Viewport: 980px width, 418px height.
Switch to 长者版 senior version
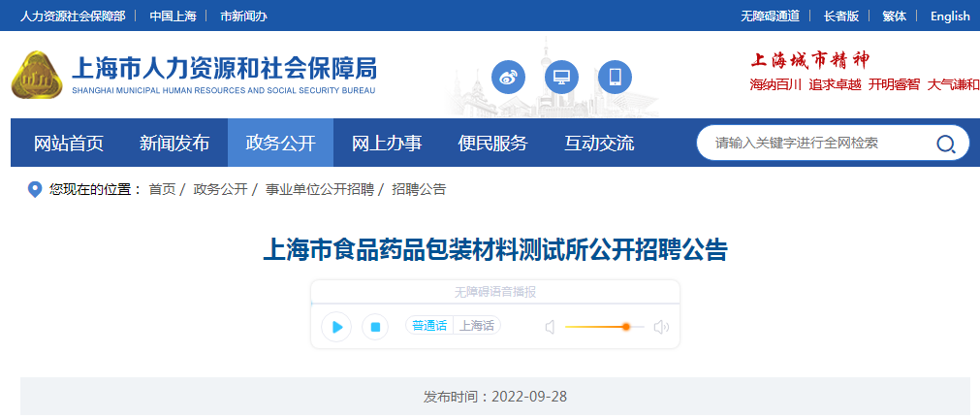tap(841, 16)
